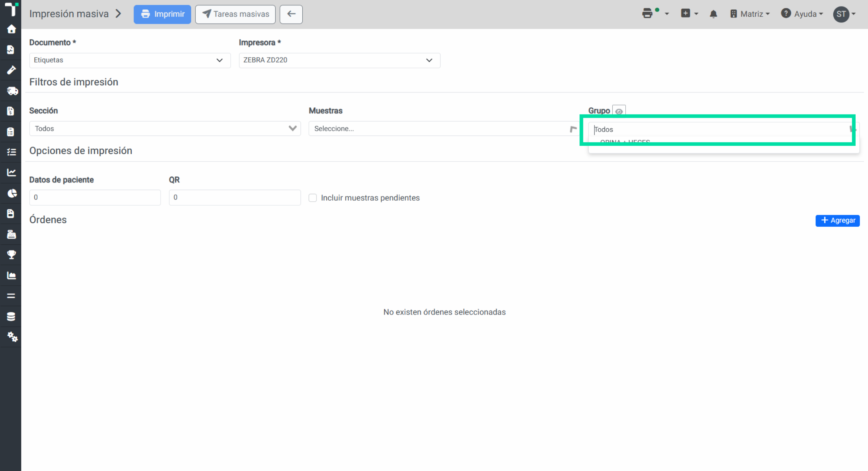Open the Impresora ZEBRA ZD220 dropdown
The image size is (868, 471).
(340, 60)
